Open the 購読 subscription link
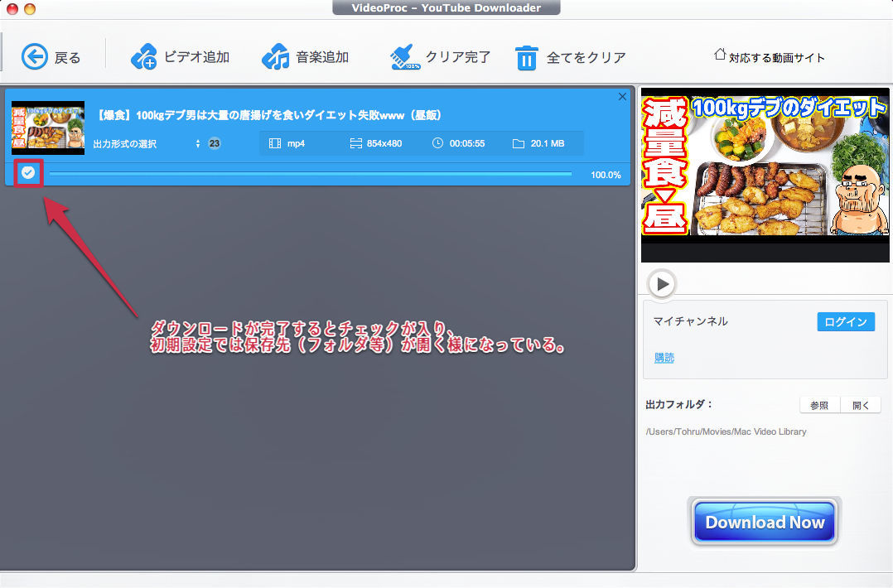The height and width of the screenshot is (588, 893). 664,358
